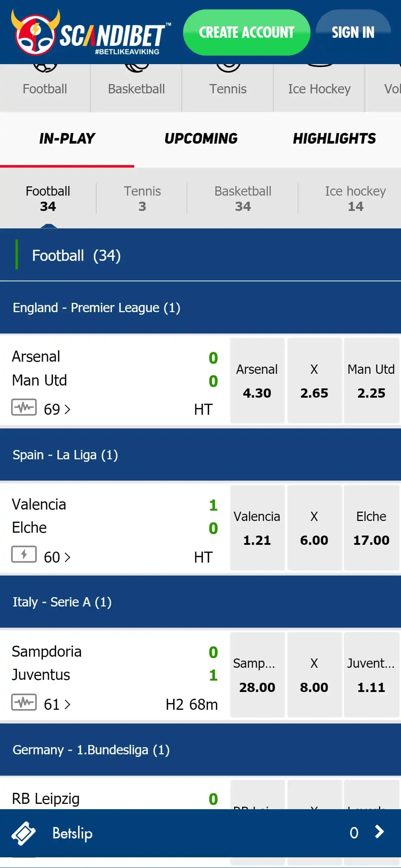Expand 60 more markets for Valencia match
The image size is (401, 868).
[x=57, y=557]
